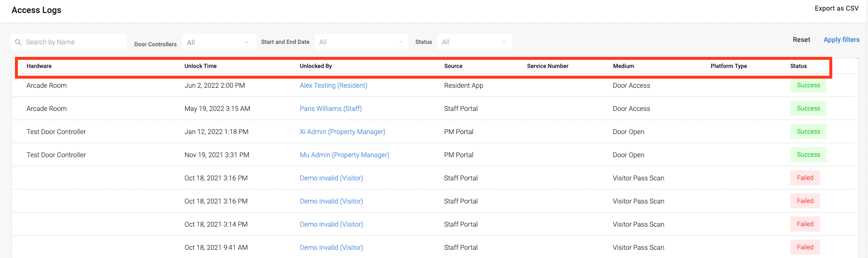This screenshot has height=258, width=868.
Task: Click the Medium column header
Action: click(624, 67)
